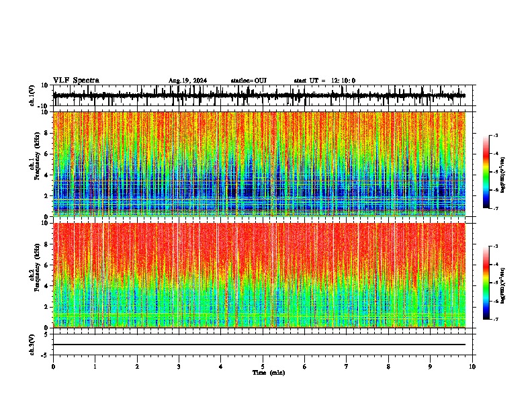Viewport: 532px width, 411px height.
Task: Click the "6" minute label on time axis
Action: click(305, 367)
